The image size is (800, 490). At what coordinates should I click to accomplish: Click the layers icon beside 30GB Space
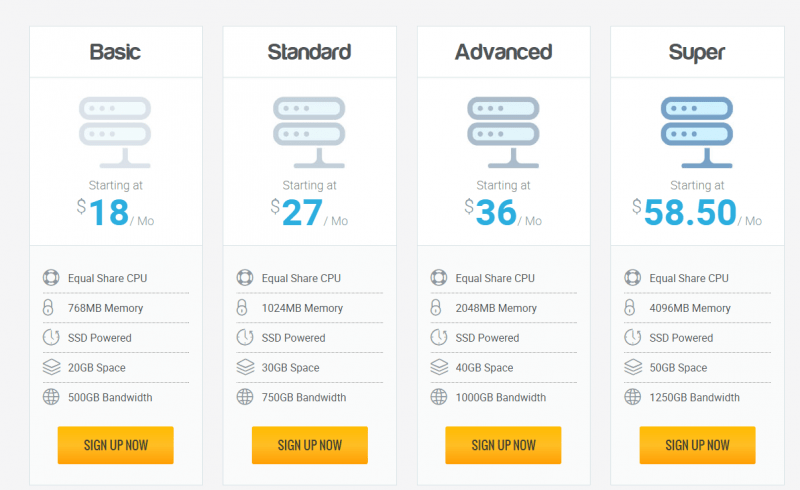click(245, 367)
